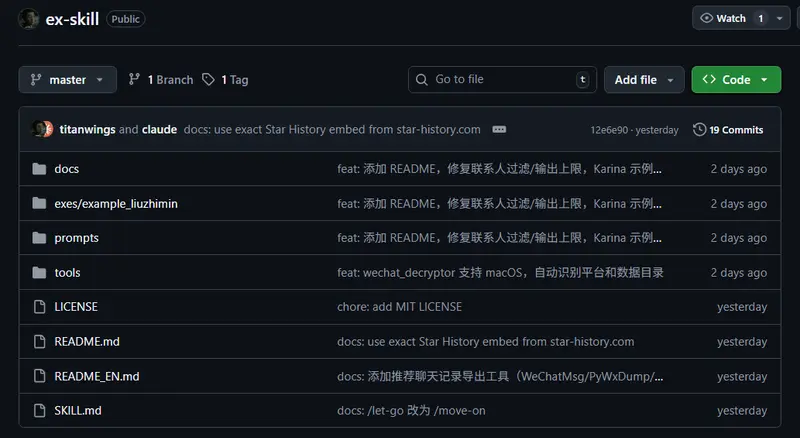Open exes/example_liuzhimin row commit message

pos(499,204)
